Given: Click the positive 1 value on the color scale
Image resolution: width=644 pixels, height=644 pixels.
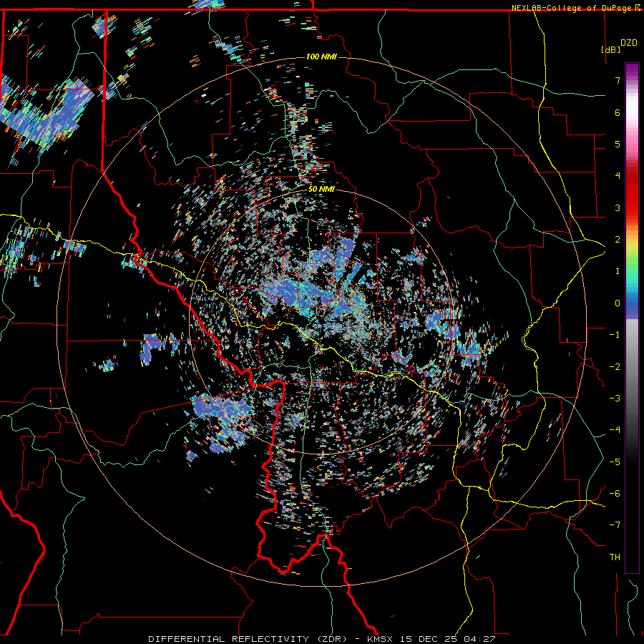Looking at the screenshot, I should [618, 271].
